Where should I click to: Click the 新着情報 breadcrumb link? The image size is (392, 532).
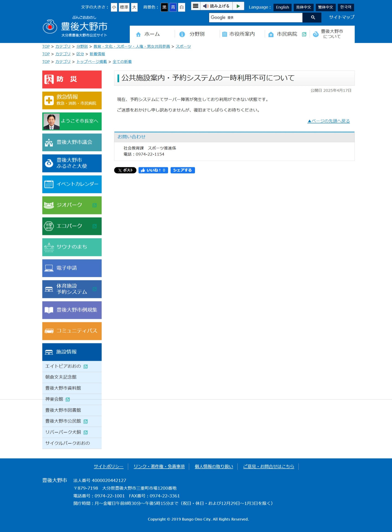(97, 54)
